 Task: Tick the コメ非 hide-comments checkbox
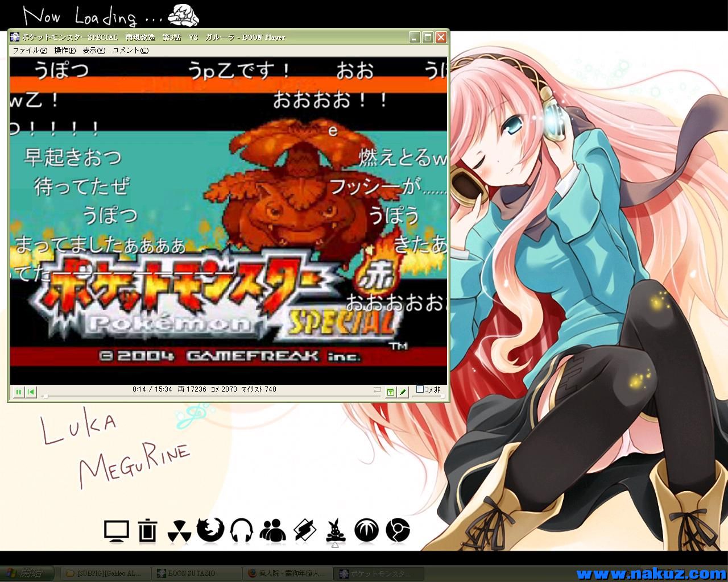click(x=420, y=389)
